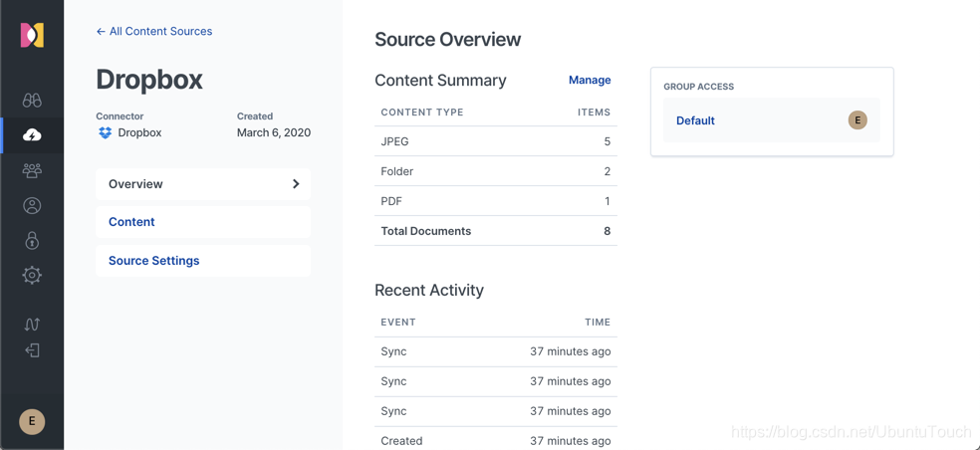980x450 pixels.
Task: Click the JPEG content type row
Action: [x=496, y=141]
